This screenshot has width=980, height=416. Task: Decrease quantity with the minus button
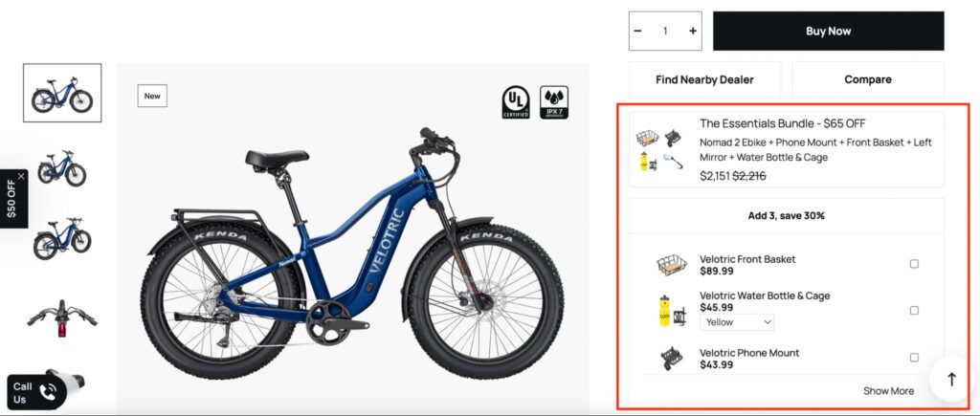pos(638,32)
